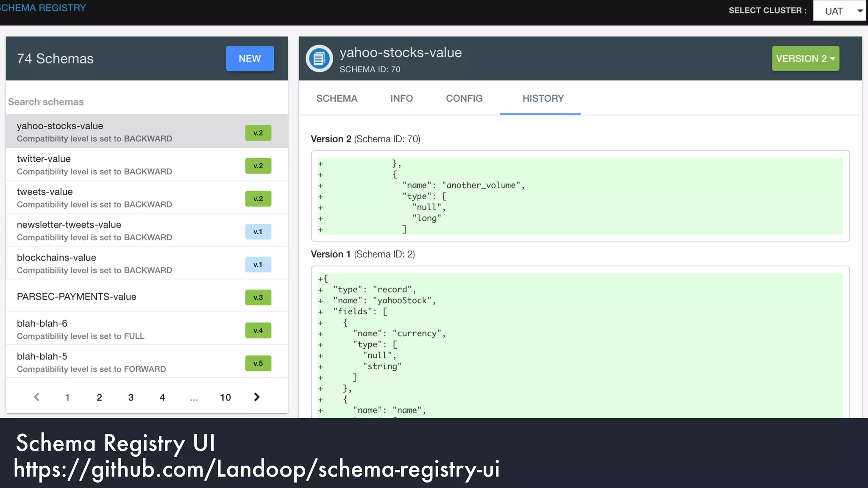Jump to page 10 of schemas

225,397
